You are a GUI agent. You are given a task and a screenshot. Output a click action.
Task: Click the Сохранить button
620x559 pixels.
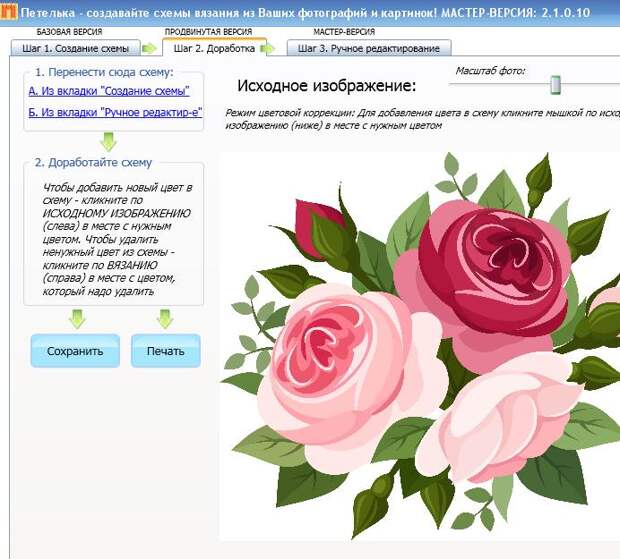pyautogui.click(x=75, y=351)
